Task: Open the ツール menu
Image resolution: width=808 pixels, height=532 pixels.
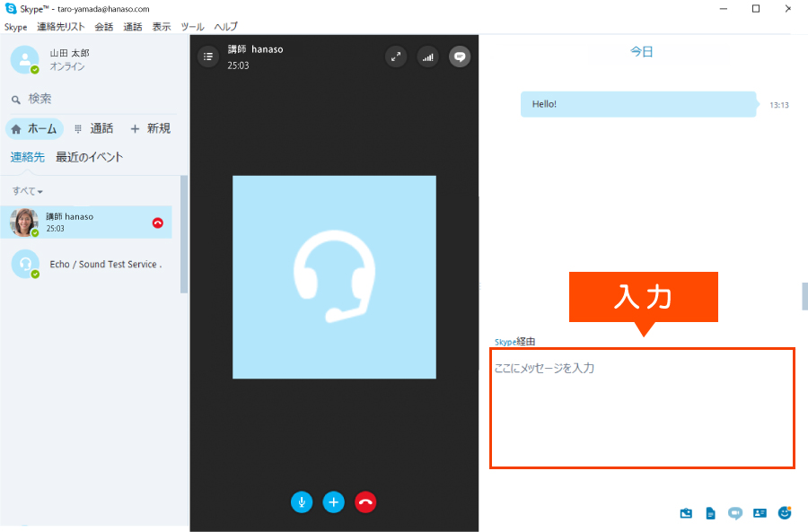Action: point(192,27)
